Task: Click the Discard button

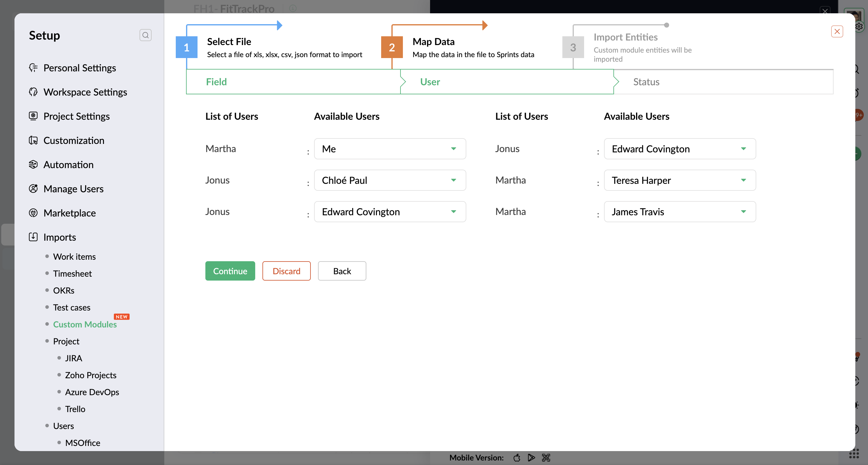Action: [286, 271]
